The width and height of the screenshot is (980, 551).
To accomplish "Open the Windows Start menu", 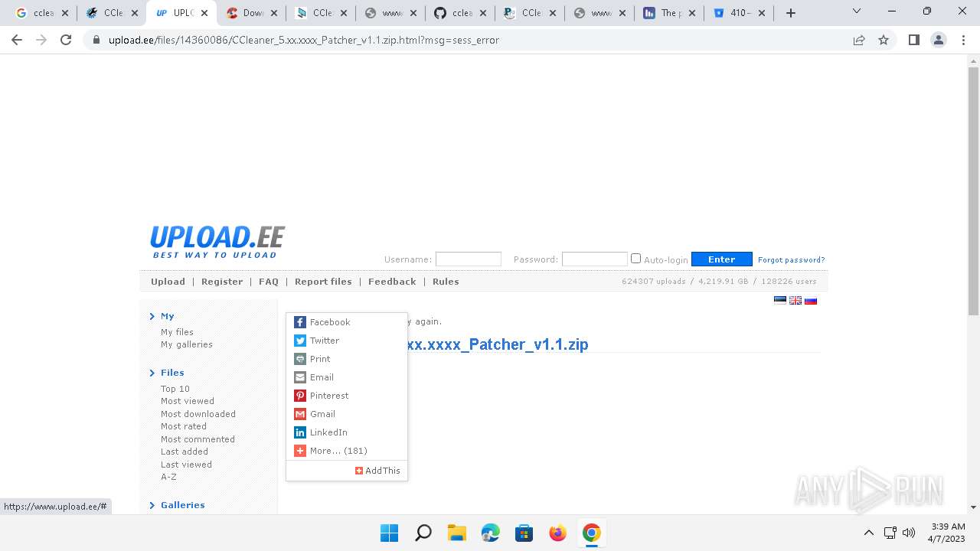I will pos(389,533).
